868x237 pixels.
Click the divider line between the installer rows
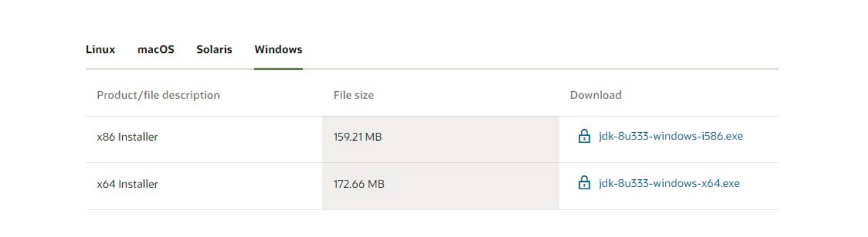[432, 163]
